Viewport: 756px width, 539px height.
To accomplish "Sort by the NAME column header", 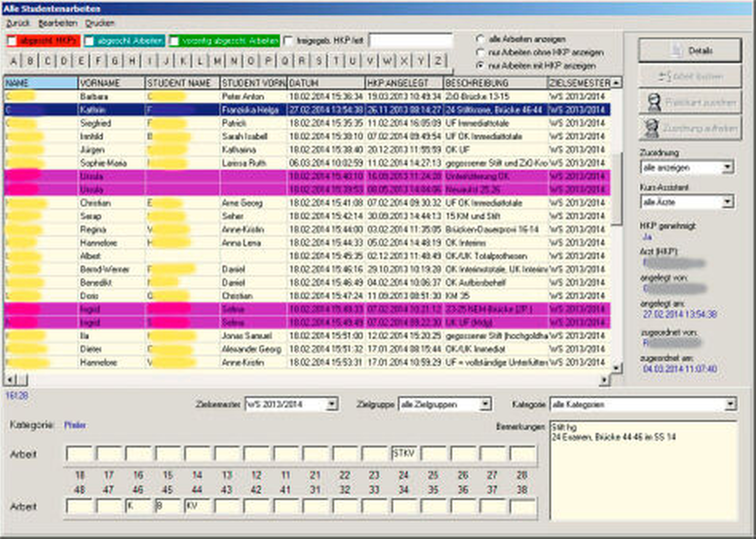I will 41,83.
